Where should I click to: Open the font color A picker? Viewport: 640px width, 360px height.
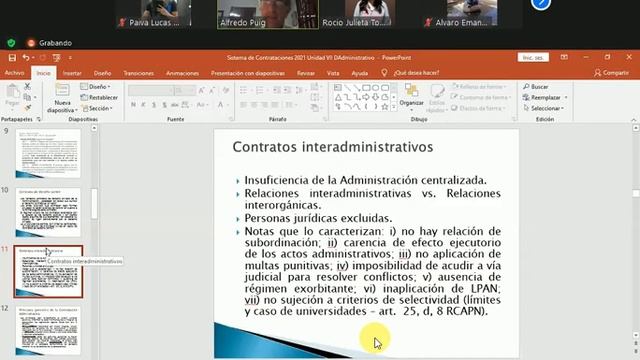tap(220, 105)
